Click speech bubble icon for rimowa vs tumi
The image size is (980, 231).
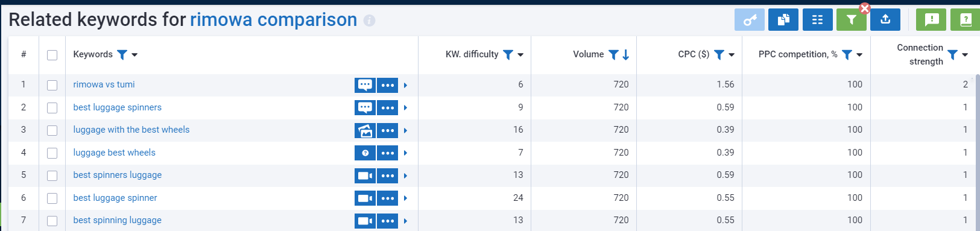365,85
